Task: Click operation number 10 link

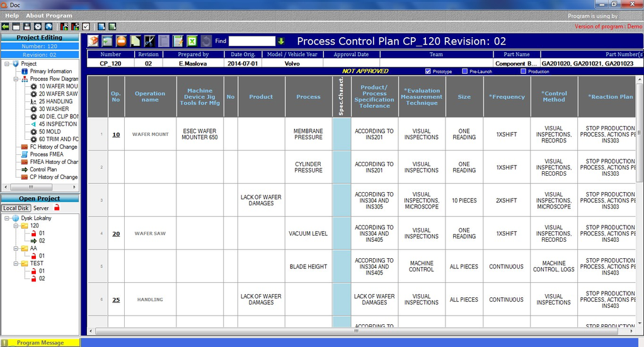Action: click(x=116, y=134)
